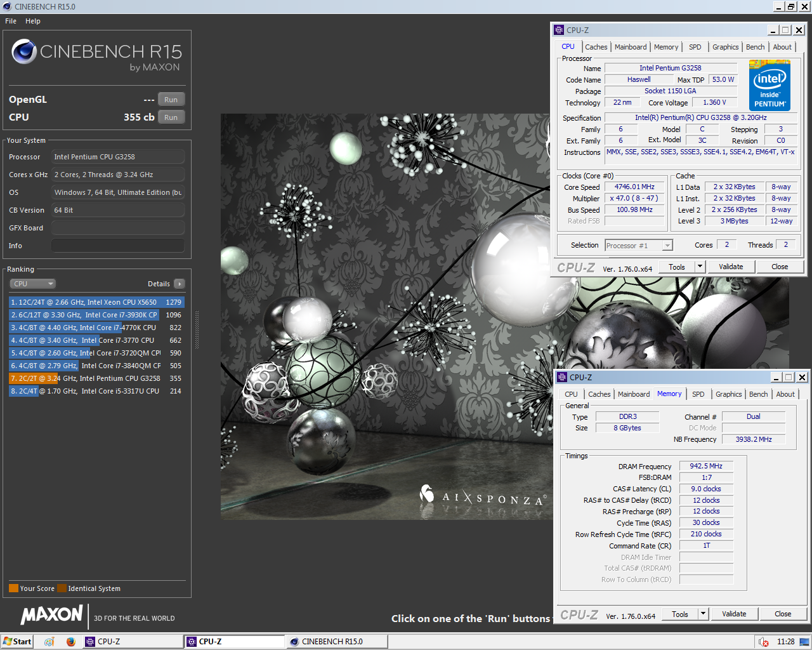This screenshot has height=650, width=812.
Task: Click the Core Speed value 4746.01 MHz
Action: pos(634,187)
